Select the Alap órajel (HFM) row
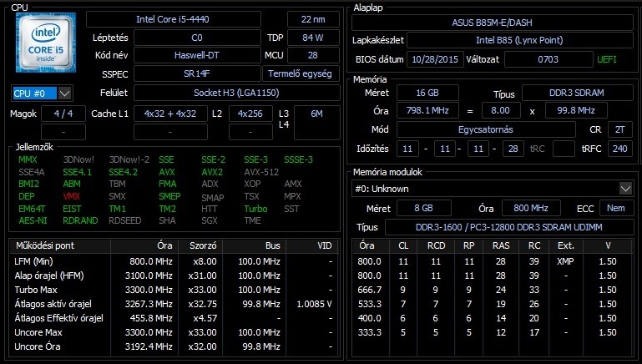Image resolution: width=642 pixels, height=364 pixels. [174, 276]
